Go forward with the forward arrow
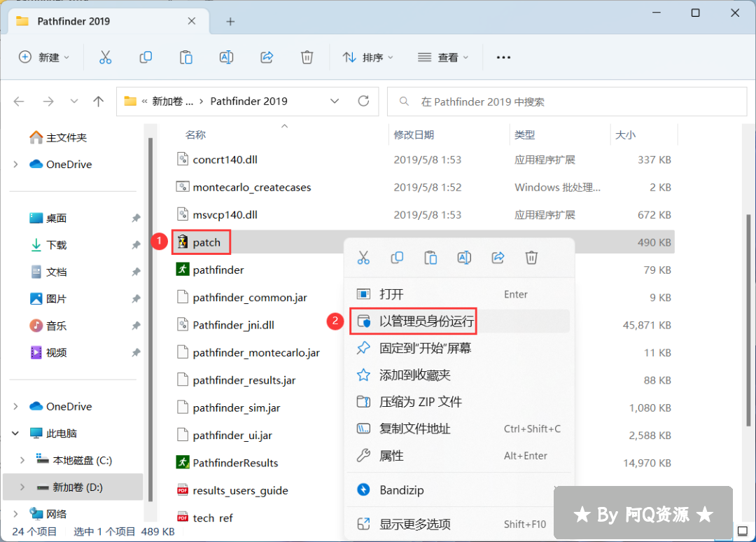This screenshot has width=756, height=542. [48, 102]
